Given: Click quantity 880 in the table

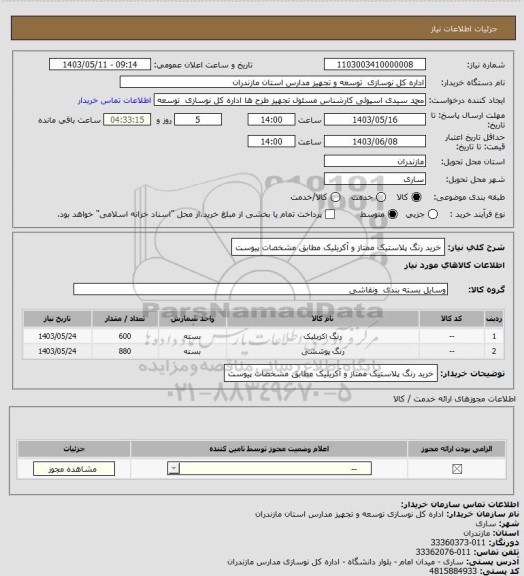Looking at the screenshot, I should pos(125,351).
